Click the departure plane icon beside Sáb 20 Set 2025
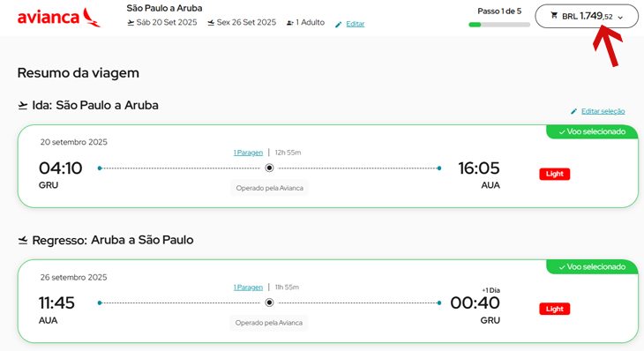The height and width of the screenshot is (351, 644). [x=131, y=23]
